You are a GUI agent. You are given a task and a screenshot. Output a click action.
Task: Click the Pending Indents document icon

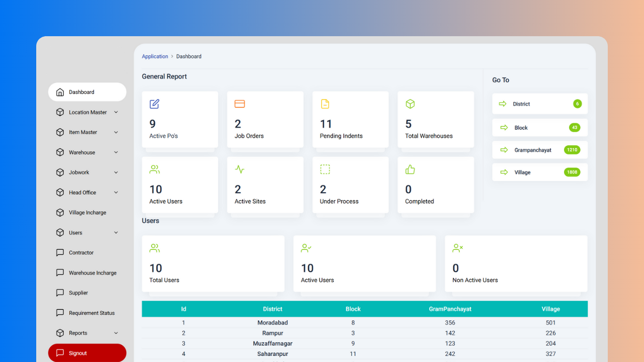tap(325, 104)
